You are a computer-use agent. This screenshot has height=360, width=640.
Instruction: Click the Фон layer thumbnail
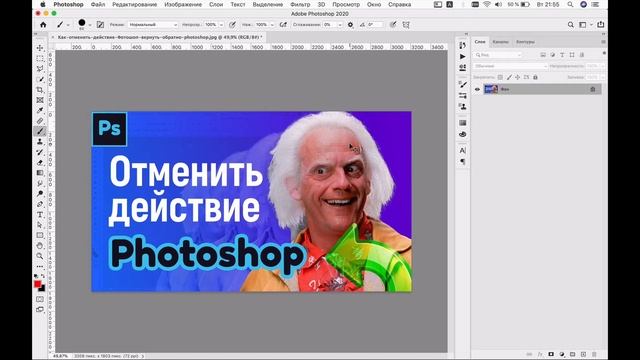click(491, 89)
